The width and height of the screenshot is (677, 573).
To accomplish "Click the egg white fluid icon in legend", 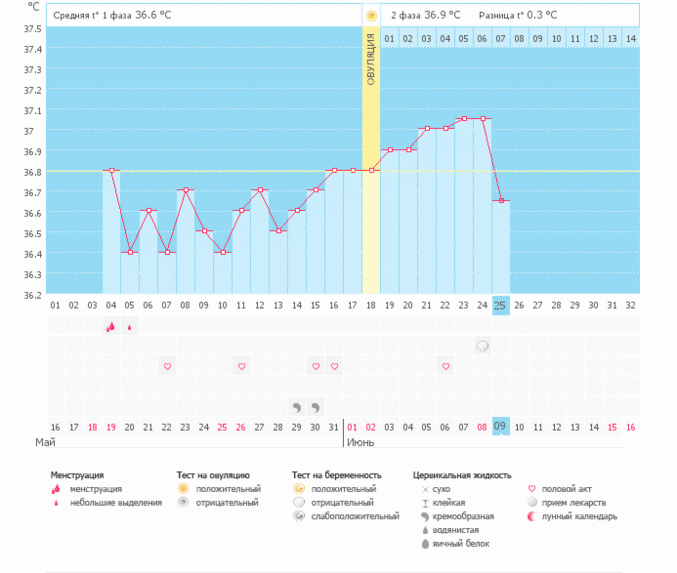I will pyautogui.click(x=425, y=544).
